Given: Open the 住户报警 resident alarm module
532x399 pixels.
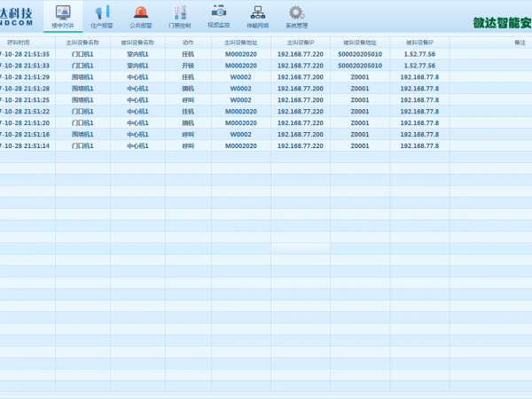Looking at the screenshot, I should point(102,16).
